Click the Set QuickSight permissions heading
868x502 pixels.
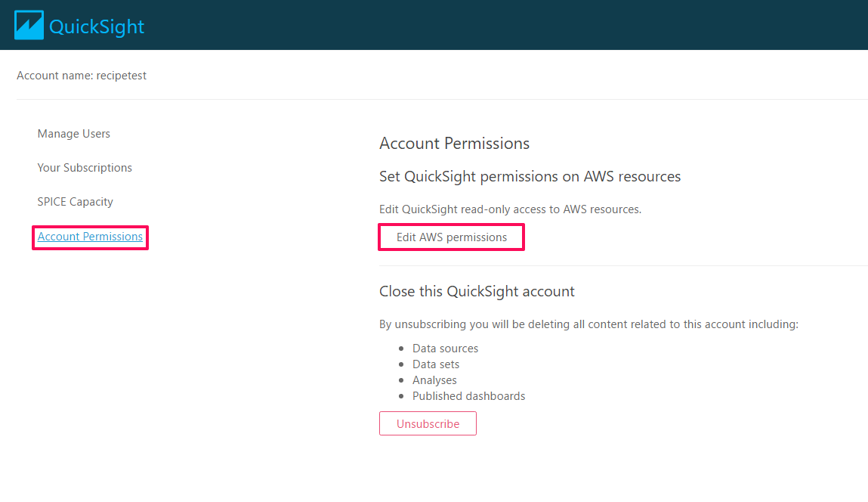[530, 177]
